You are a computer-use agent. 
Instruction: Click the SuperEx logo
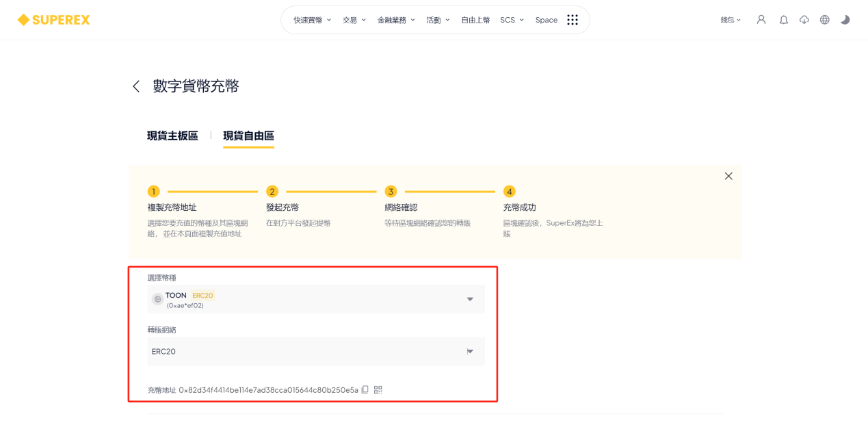[53, 20]
